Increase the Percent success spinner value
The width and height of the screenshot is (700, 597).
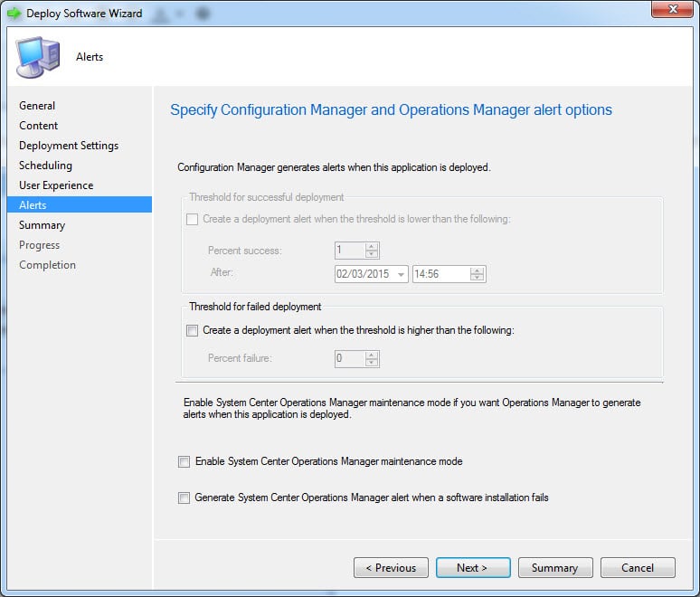pos(371,246)
